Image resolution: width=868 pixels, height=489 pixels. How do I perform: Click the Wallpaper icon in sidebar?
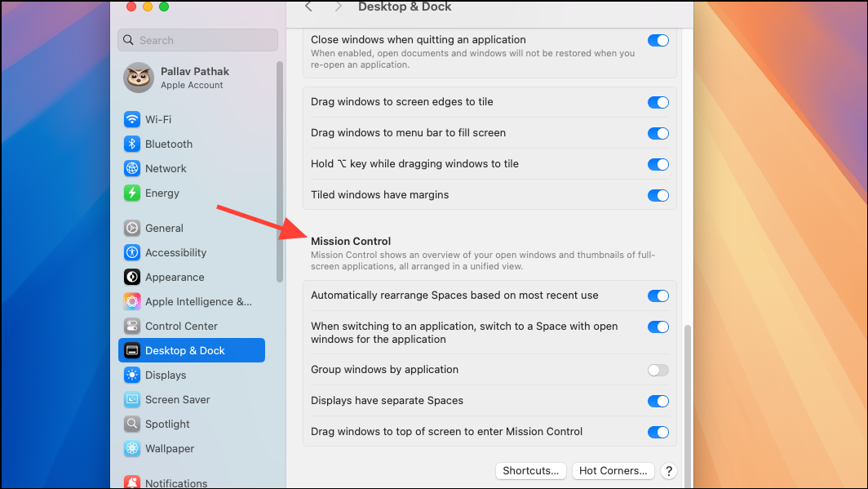click(132, 448)
